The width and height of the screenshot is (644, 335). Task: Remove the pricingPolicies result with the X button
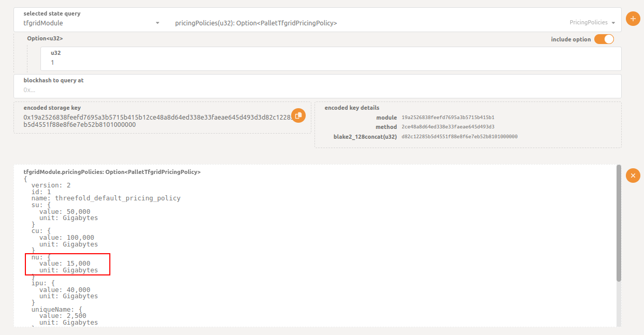(633, 176)
